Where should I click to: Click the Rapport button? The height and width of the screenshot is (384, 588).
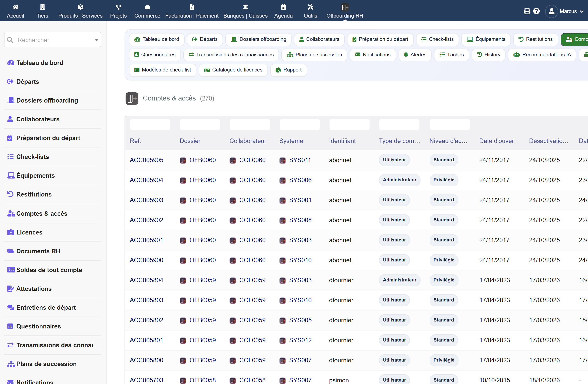coord(288,70)
